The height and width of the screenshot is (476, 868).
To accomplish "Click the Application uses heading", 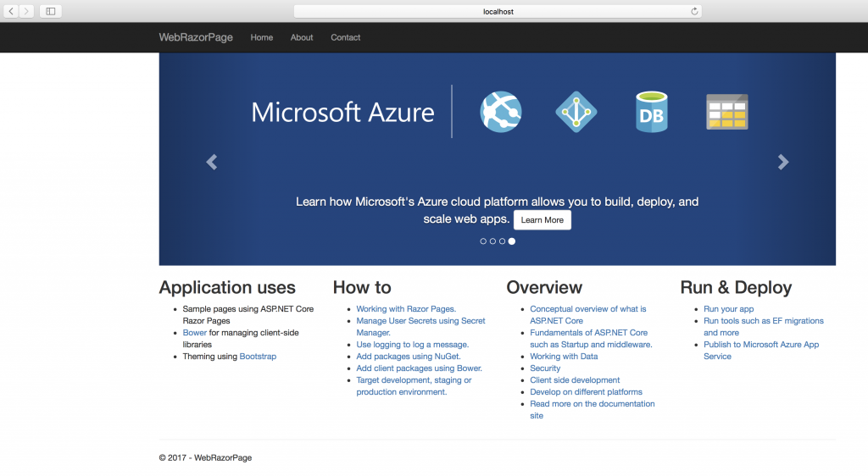I will pos(227,287).
